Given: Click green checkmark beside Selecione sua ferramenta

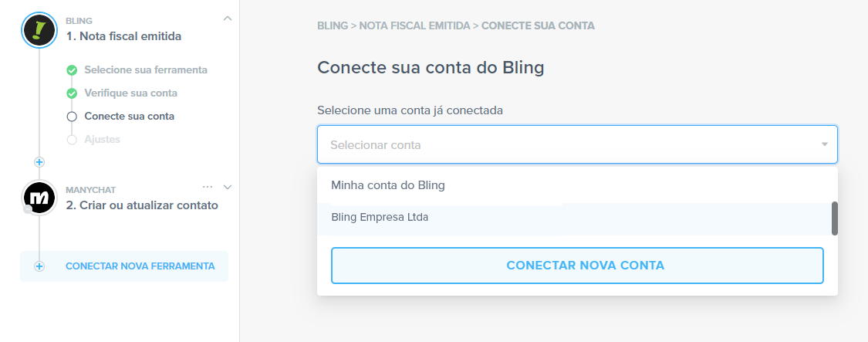Looking at the screenshot, I should tap(72, 70).
